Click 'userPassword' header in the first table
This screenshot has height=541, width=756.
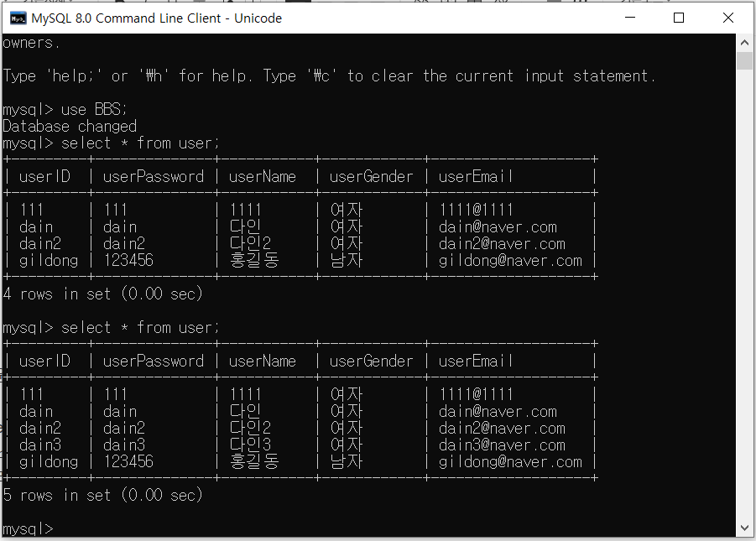[154, 176]
